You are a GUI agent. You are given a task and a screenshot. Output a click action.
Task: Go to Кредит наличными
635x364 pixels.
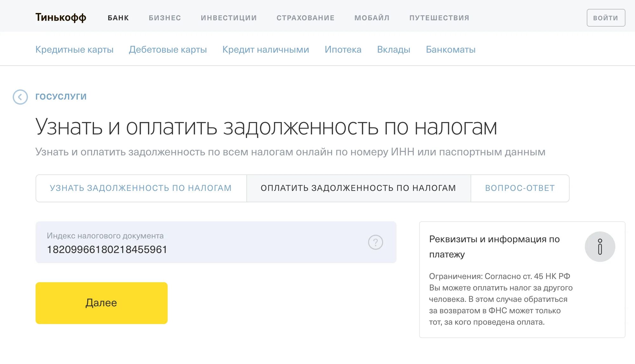click(x=266, y=49)
